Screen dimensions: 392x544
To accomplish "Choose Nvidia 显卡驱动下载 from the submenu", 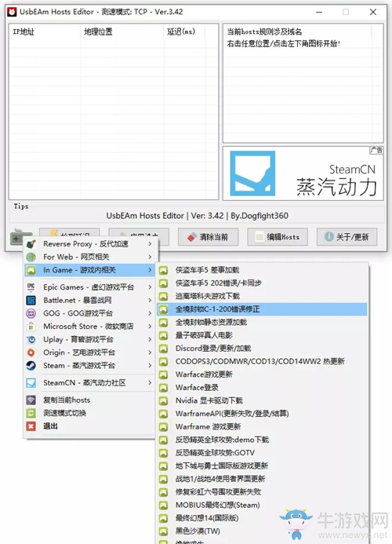I will pos(262,400).
